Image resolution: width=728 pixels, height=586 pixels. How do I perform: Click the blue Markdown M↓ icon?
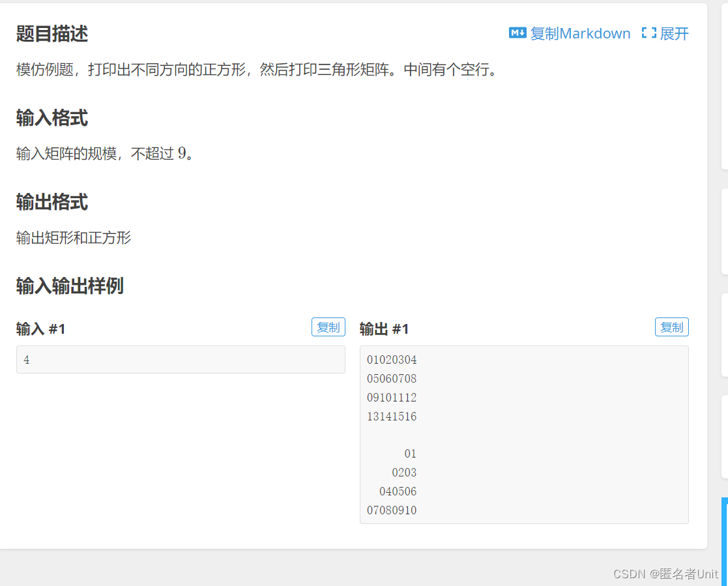pos(517,33)
